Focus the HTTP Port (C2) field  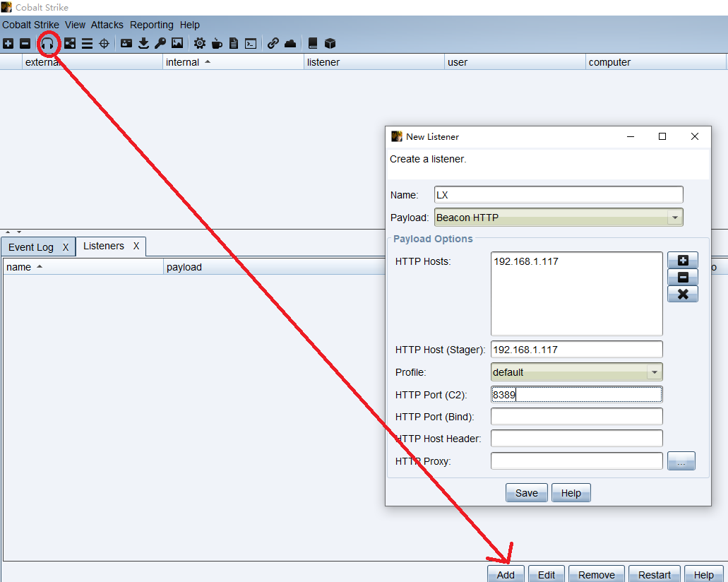coord(577,395)
